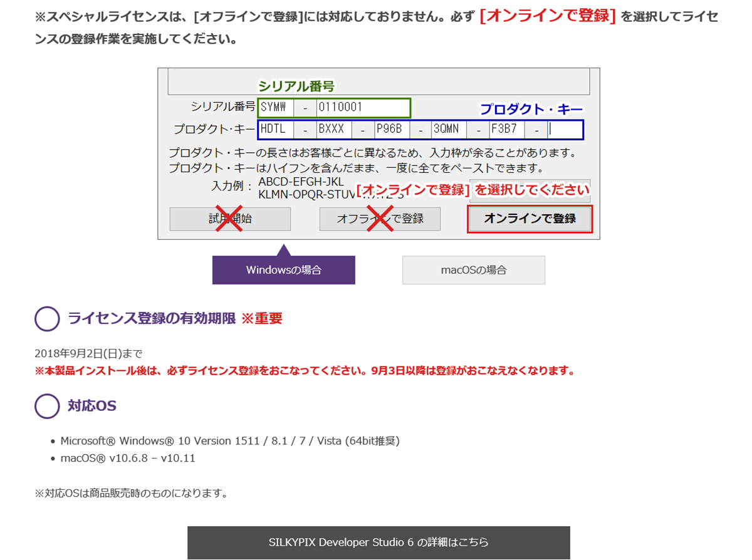The image size is (752, 560).
Task: Select the "Windowsの場合" tab
Action: tap(284, 270)
